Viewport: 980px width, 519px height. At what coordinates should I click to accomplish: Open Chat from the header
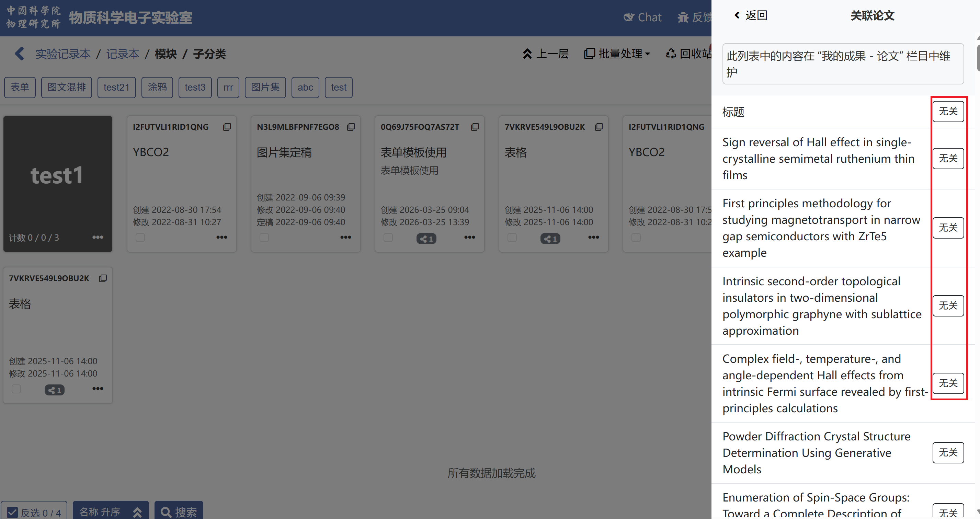[x=642, y=18]
